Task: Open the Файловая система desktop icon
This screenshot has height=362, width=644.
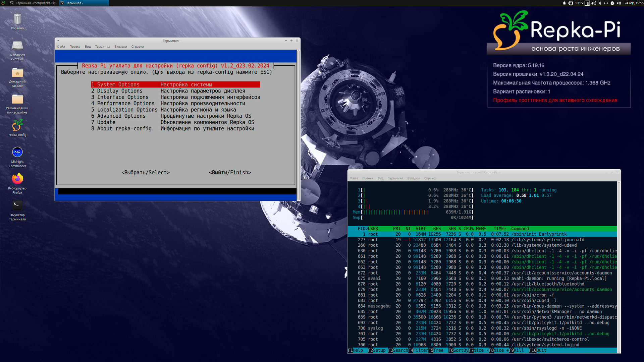Action: (x=17, y=46)
